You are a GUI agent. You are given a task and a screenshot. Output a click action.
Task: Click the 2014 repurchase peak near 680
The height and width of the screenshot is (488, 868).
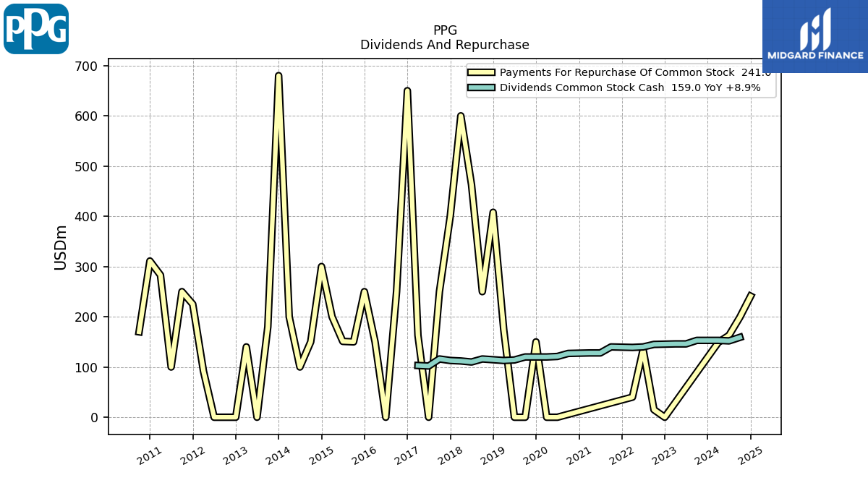pyautogui.click(x=278, y=75)
